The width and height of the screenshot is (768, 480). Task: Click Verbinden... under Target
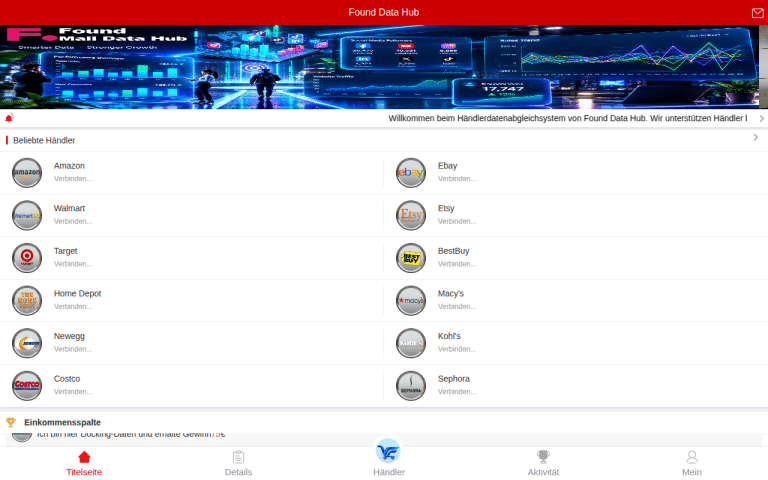tap(73, 264)
